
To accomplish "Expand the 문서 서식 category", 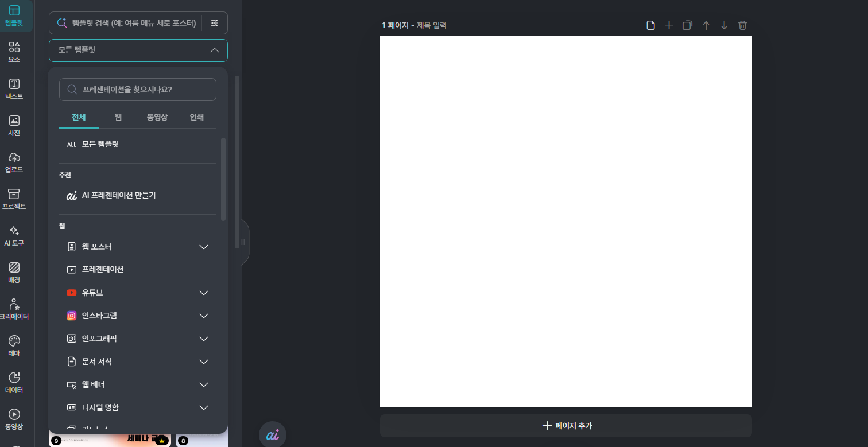I will pyautogui.click(x=203, y=362).
